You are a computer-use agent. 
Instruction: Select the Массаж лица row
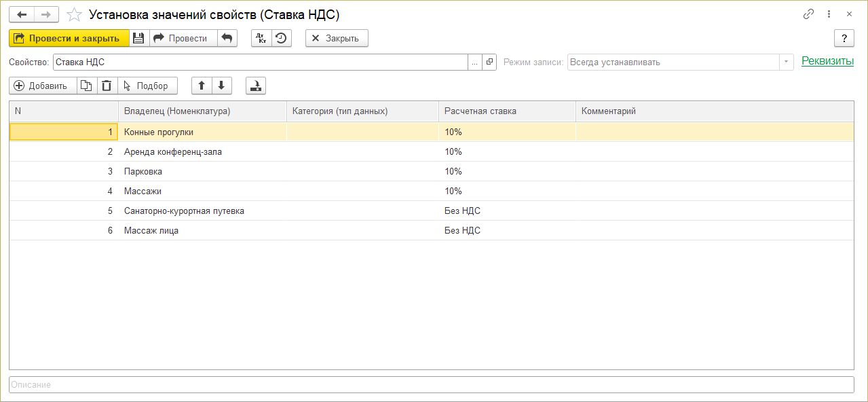coord(432,230)
